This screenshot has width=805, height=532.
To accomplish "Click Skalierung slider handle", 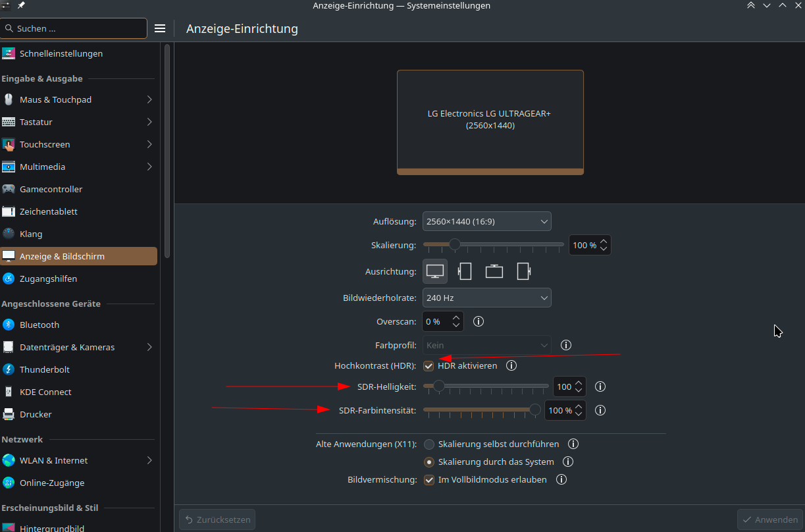I will [454, 244].
